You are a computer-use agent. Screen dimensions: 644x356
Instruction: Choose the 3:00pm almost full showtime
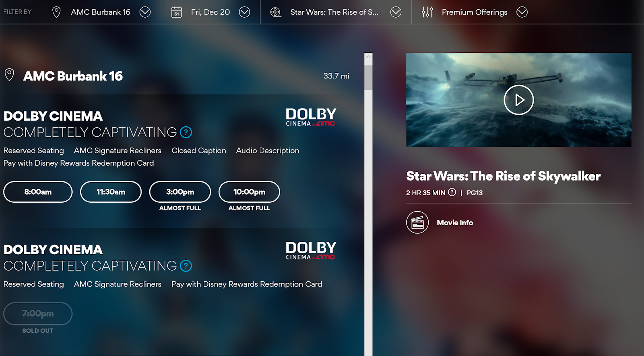[x=180, y=192]
